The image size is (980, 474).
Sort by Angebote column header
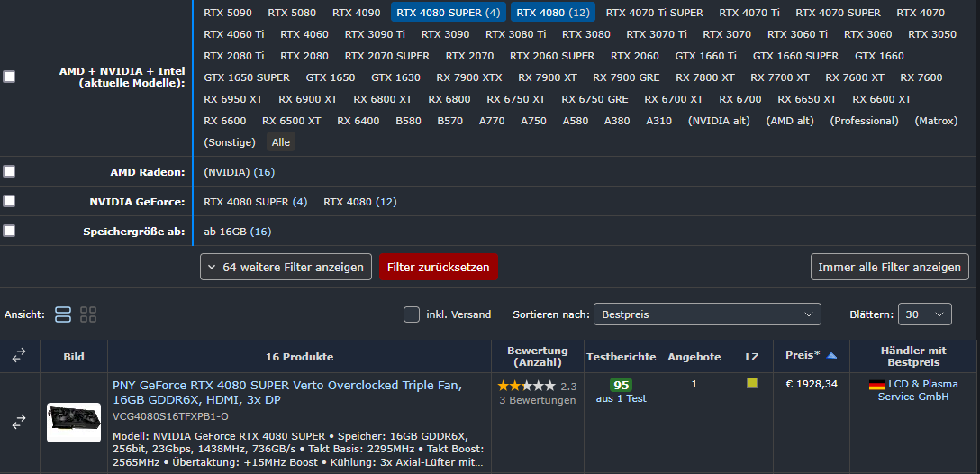(x=694, y=357)
